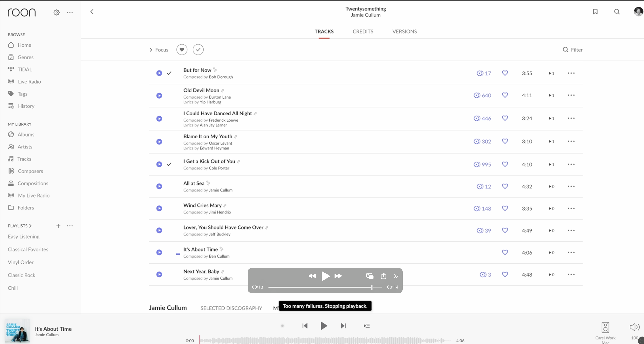
Task: Click the share icon in the floating player
Action: coord(383,276)
